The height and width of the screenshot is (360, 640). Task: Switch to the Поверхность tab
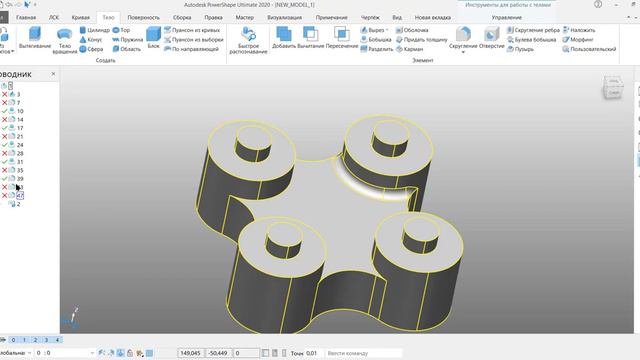143,18
